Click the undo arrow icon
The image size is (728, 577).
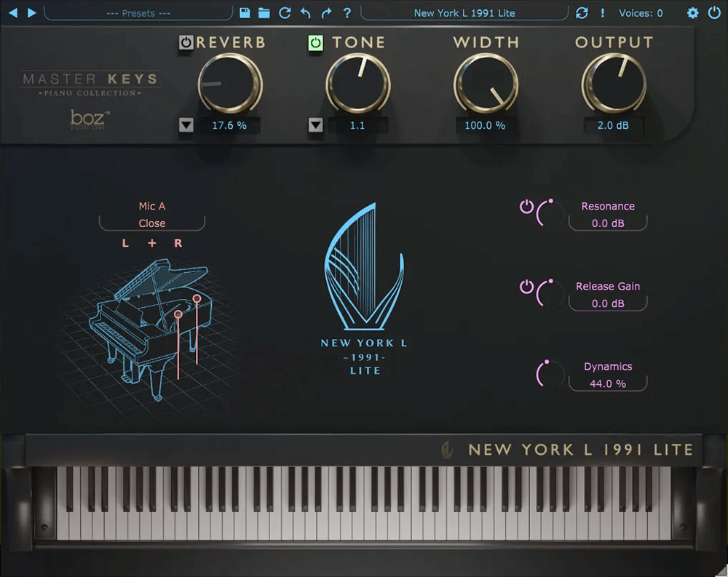(306, 13)
